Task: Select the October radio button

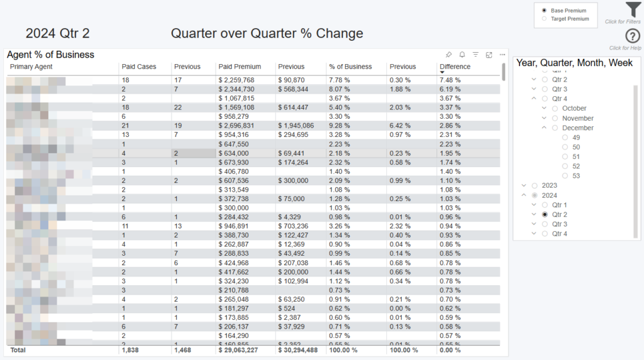Action: 555,109
